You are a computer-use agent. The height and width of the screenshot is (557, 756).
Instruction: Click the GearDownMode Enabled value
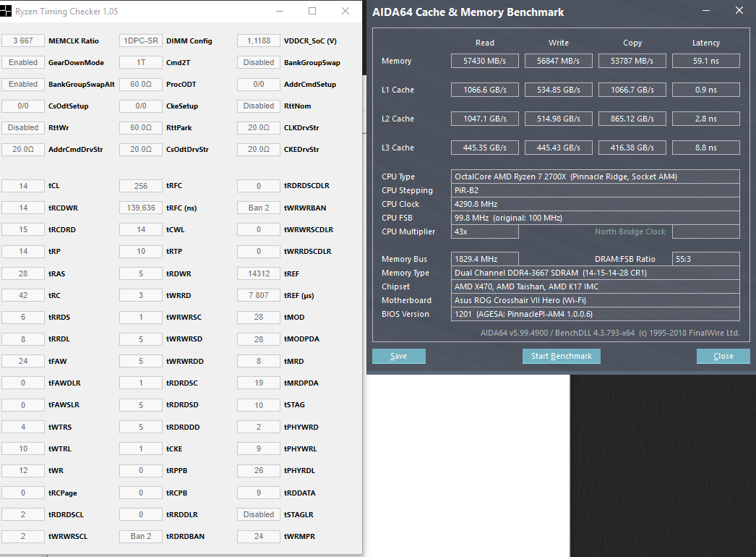23,62
